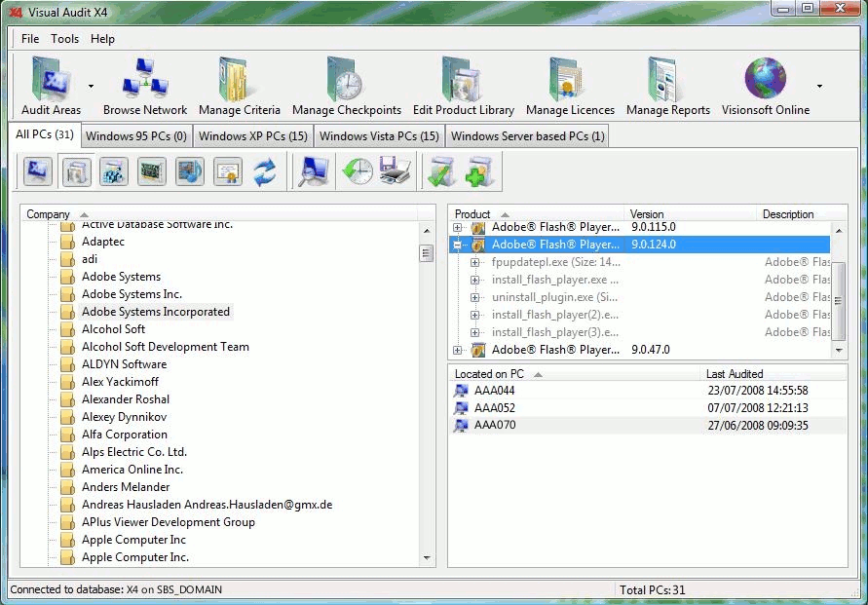The height and width of the screenshot is (605, 868).
Task: Select the hardware circuit board icon
Action: pyautogui.click(x=152, y=171)
